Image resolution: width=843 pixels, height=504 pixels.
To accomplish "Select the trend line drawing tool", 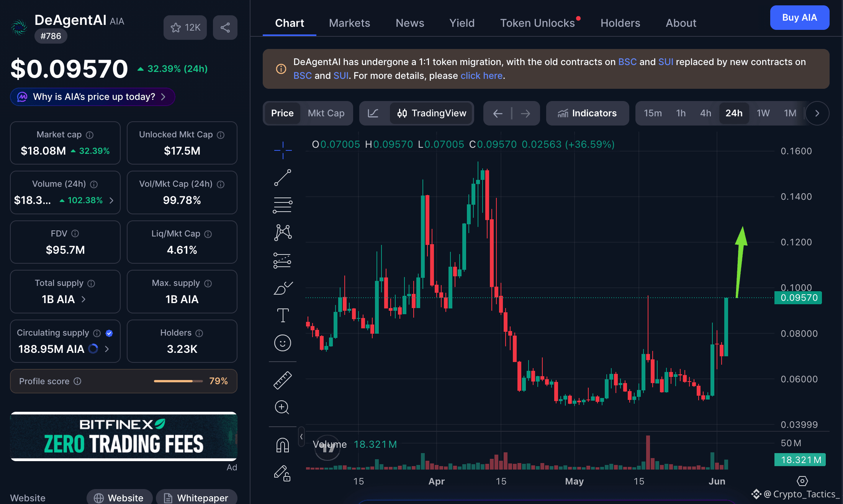I will (x=283, y=178).
